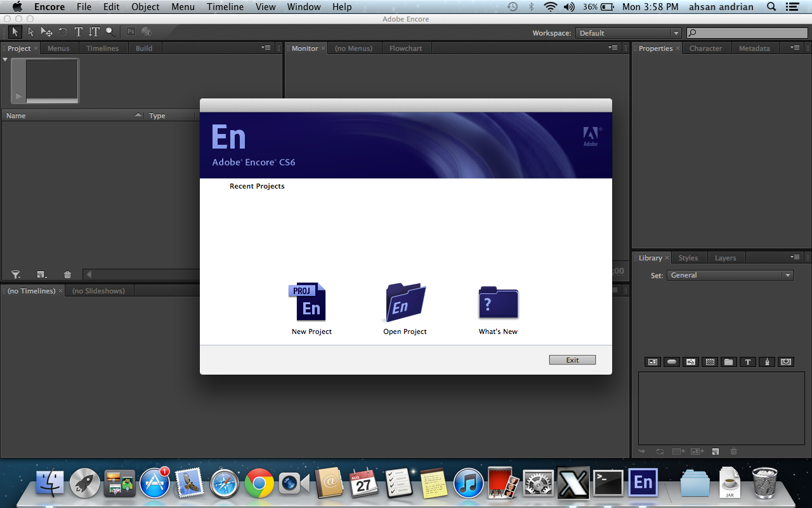This screenshot has height=508, width=812.
Task: Click the project preview thumbnail
Action: (44, 81)
